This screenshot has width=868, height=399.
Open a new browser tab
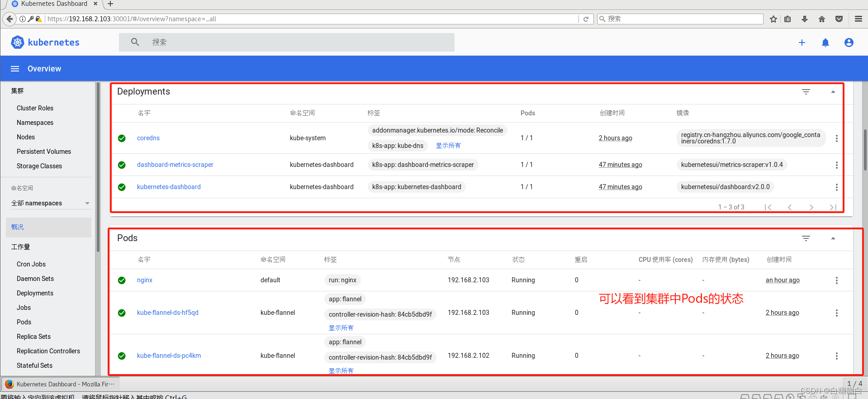pyautogui.click(x=110, y=4)
